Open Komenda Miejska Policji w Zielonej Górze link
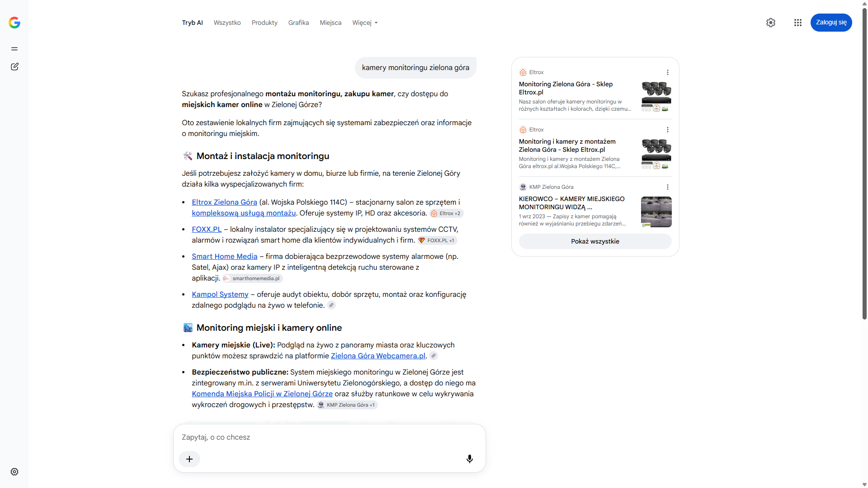 (262, 394)
